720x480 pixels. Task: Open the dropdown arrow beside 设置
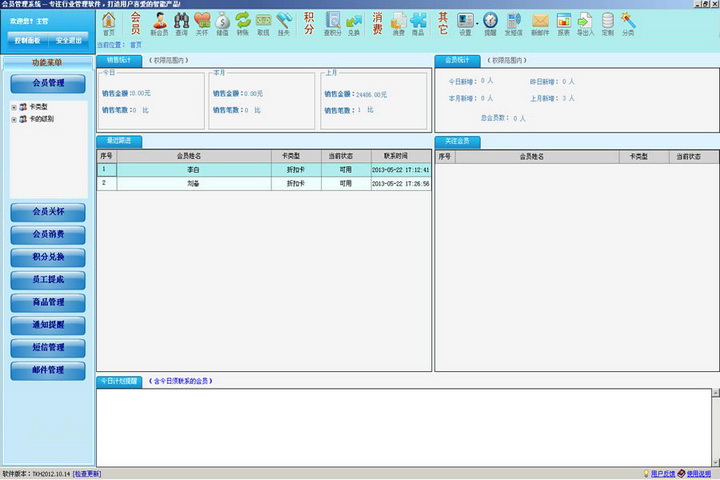coord(477,23)
